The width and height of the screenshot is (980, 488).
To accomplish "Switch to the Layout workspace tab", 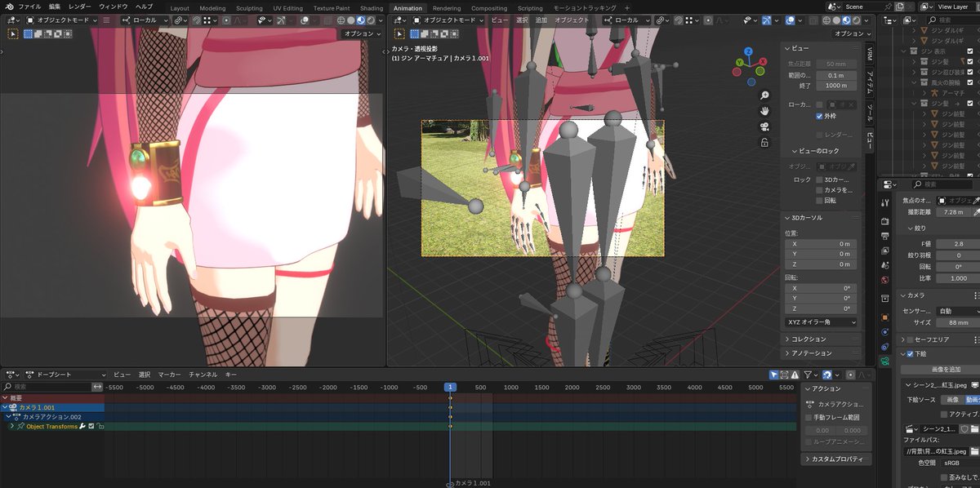I will pyautogui.click(x=180, y=8).
